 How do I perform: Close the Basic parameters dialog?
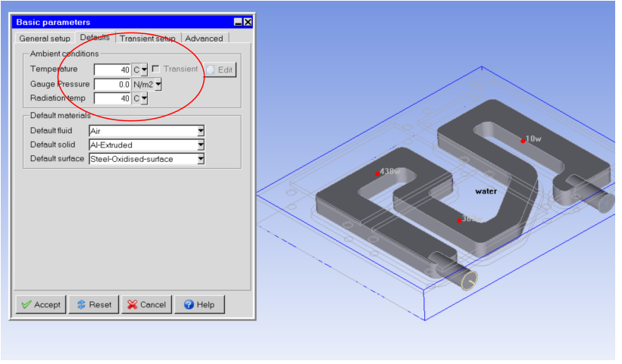pos(248,22)
